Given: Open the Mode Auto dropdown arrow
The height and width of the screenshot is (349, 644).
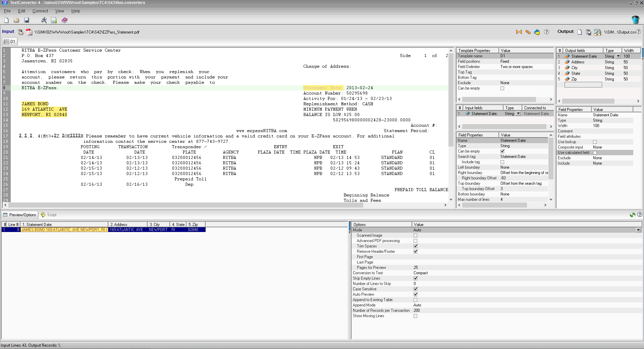Looking at the screenshot, I should 638,230.
